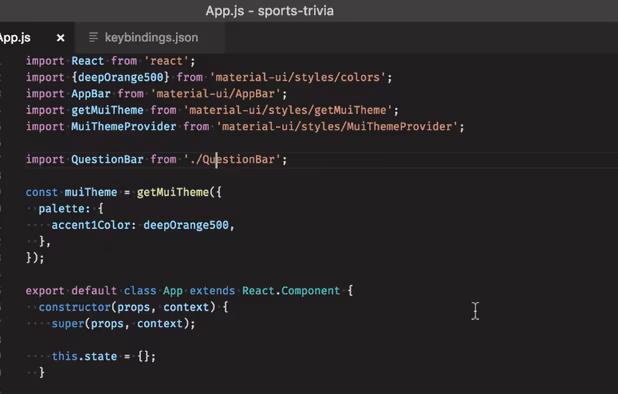Click deepOrange500 in the import braces
Viewport: 618px width, 394px height.
tap(120, 77)
